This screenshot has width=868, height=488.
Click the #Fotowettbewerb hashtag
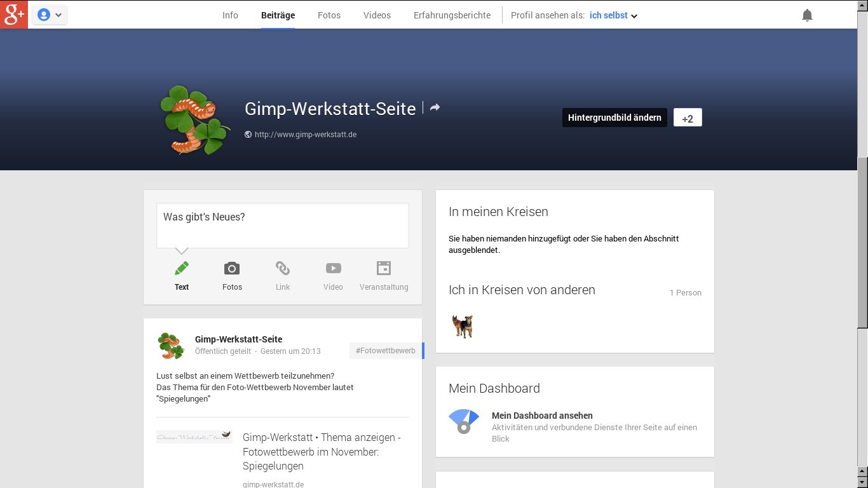tap(386, 351)
